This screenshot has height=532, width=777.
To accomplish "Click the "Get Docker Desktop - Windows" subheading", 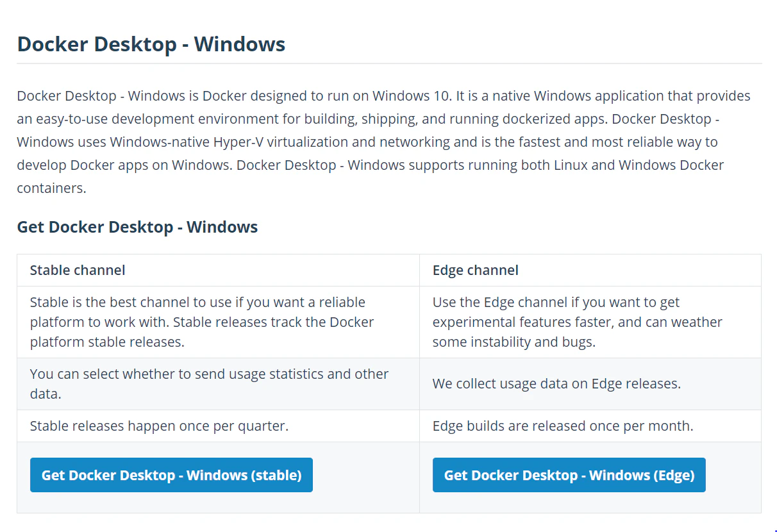I will (x=137, y=227).
